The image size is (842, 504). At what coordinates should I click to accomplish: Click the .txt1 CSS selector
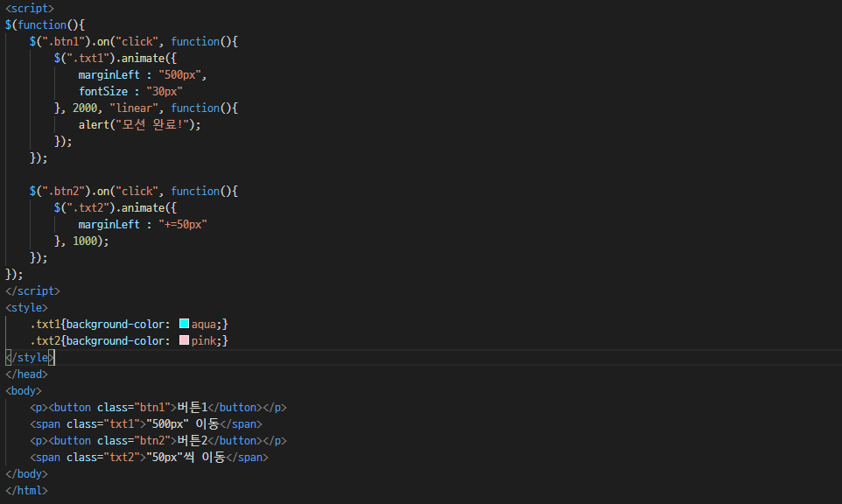[46, 325]
